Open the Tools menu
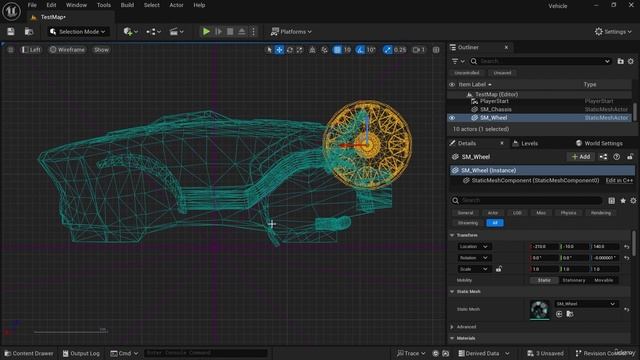This screenshot has width=640, height=360. [104, 5]
